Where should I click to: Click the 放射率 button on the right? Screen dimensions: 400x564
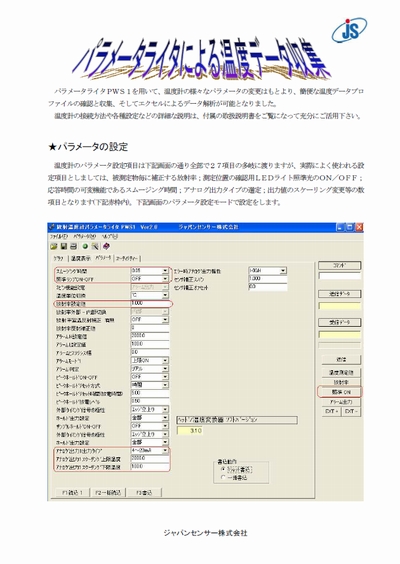341,382
